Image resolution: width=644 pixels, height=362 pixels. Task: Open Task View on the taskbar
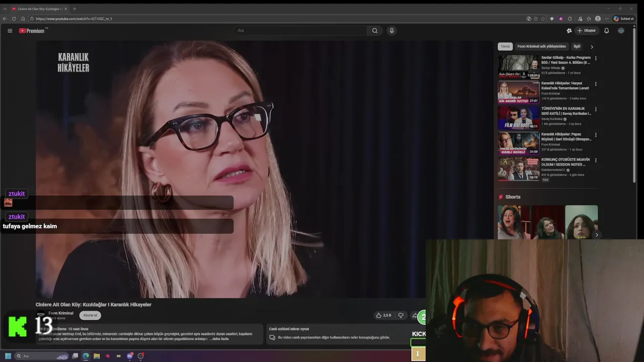pyautogui.click(x=75, y=356)
